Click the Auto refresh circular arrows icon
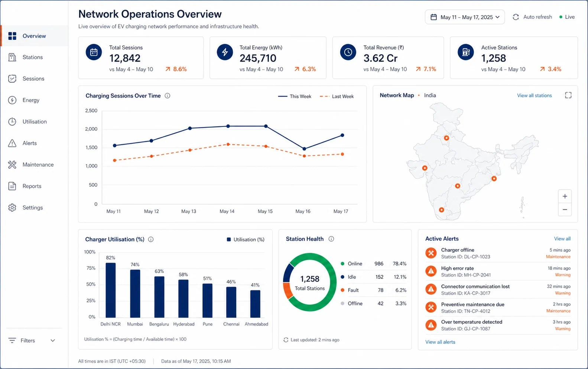Screen dimensions: 588x369 click(x=516, y=17)
